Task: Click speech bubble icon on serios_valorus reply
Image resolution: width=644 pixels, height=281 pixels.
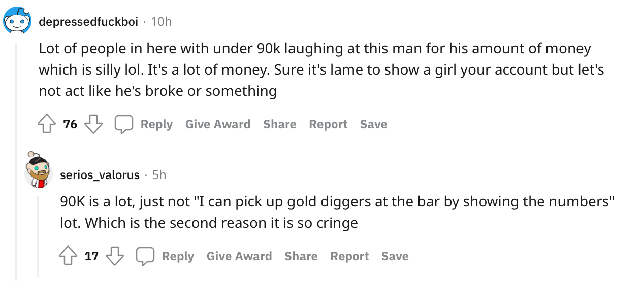Action: pos(145,256)
